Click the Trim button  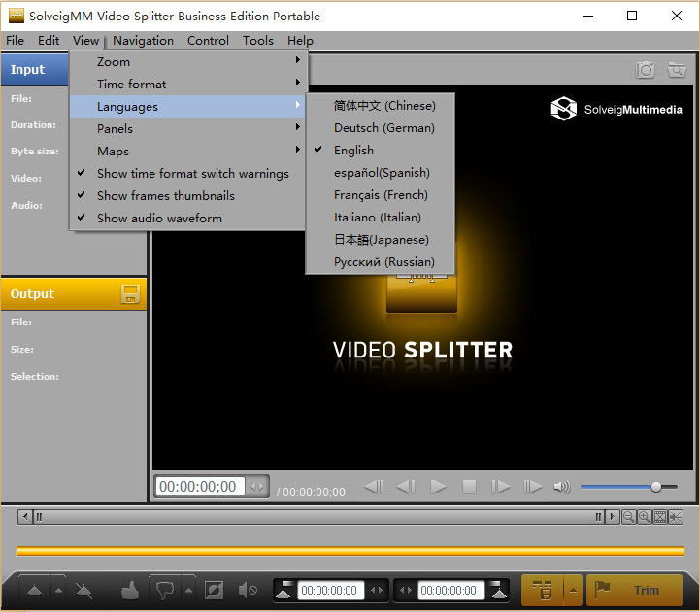[634, 590]
